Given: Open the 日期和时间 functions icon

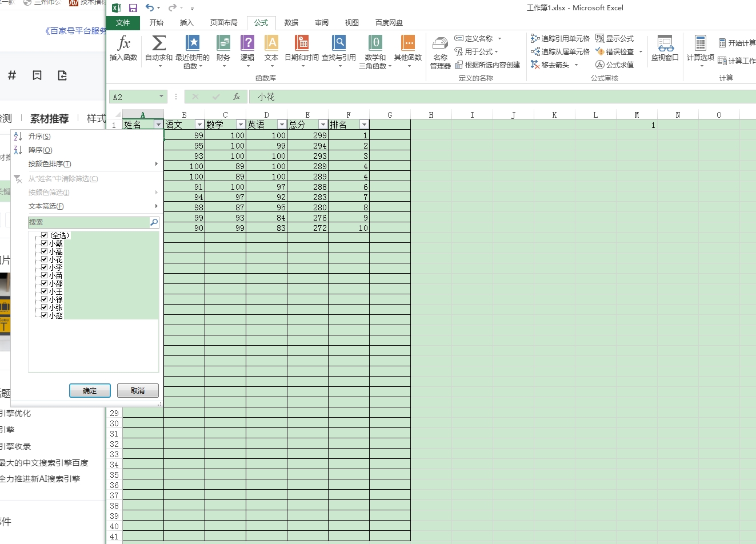Looking at the screenshot, I should (x=302, y=43).
